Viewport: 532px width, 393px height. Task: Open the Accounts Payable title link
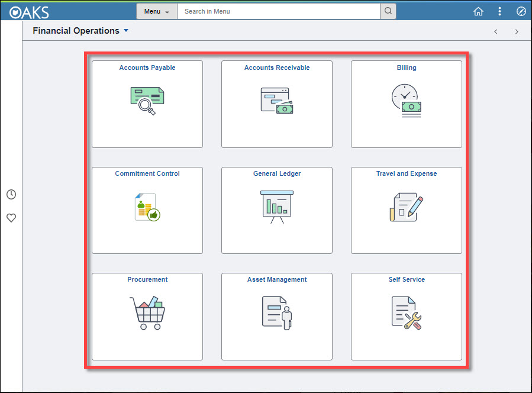(x=147, y=67)
